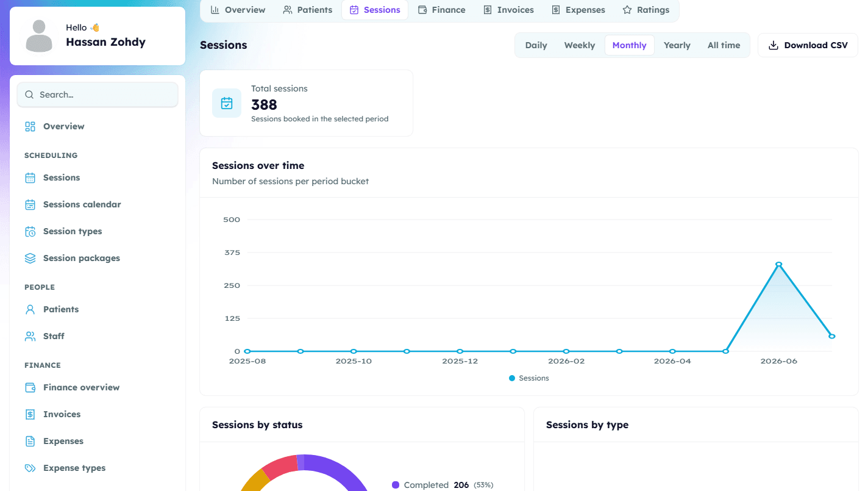
Task: Click the Expense types tag icon
Action: tap(30, 468)
